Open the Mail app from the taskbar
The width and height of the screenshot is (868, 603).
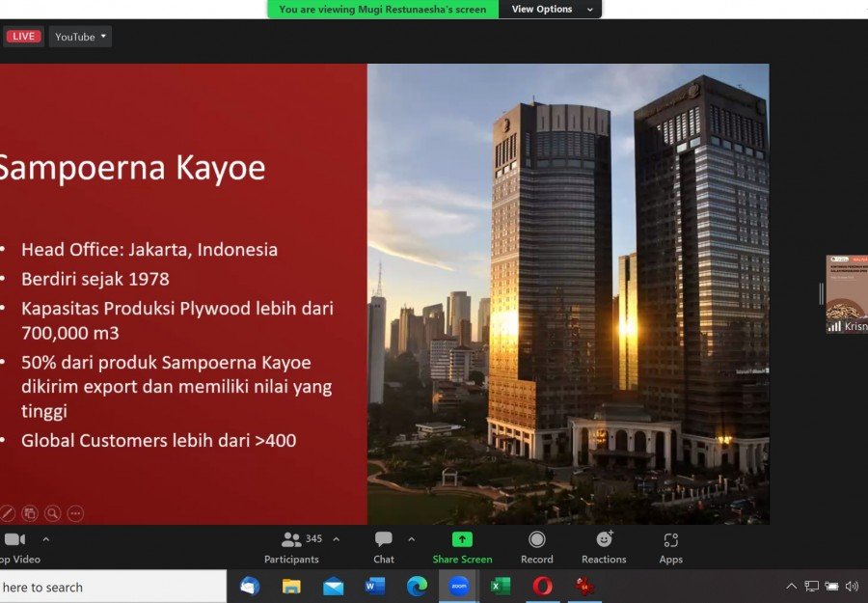pyautogui.click(x=334, y=586)
